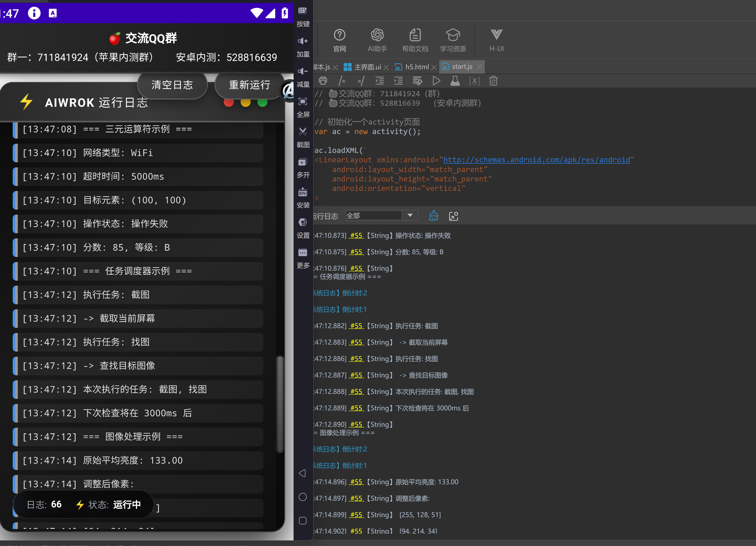Open the 全部 log filter dropdown
756x546 pixels.
tap(382, 215)
